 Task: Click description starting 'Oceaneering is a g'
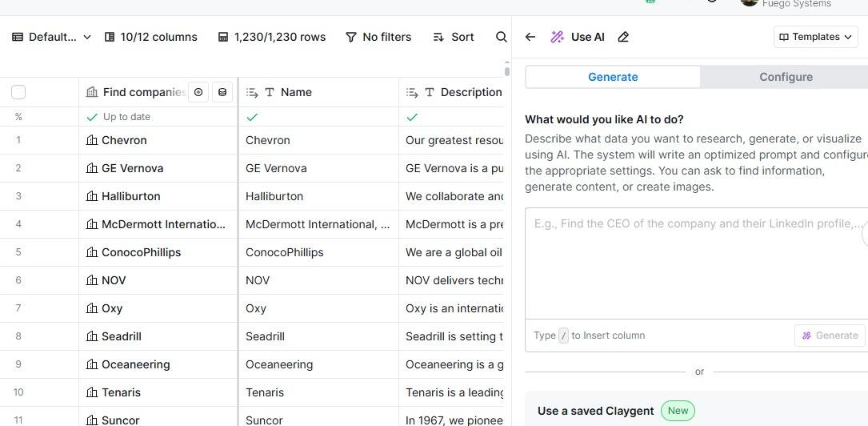pyautogui.click(x=451, y=364)
